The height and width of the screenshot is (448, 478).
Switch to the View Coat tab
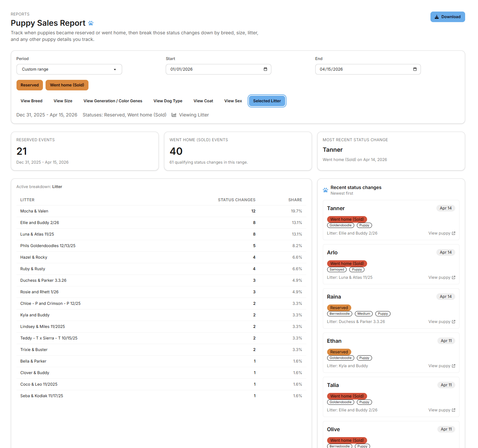(x=203, y=101)
